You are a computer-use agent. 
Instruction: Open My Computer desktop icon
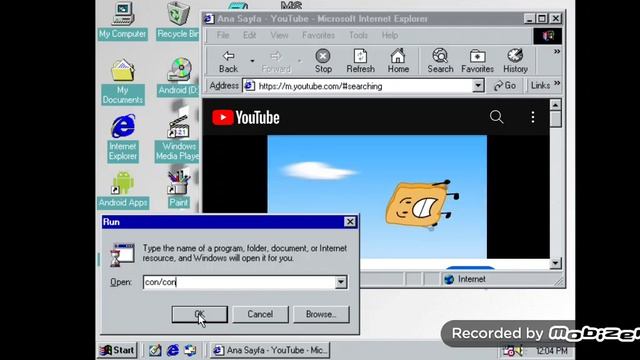(x=122, y=20)
